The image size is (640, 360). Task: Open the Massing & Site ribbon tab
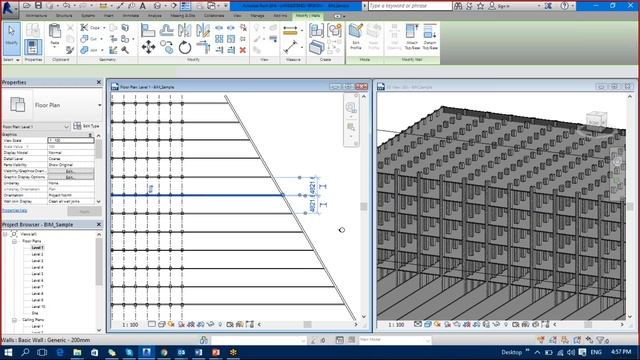pyautogui.click(x=182, y=16)
